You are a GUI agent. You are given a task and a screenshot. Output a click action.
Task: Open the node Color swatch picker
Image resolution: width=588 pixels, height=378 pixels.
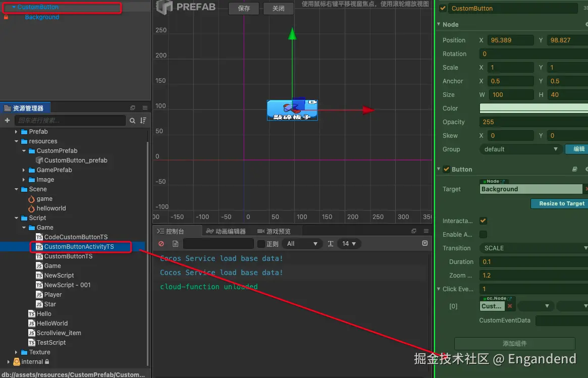click(534, 108)
